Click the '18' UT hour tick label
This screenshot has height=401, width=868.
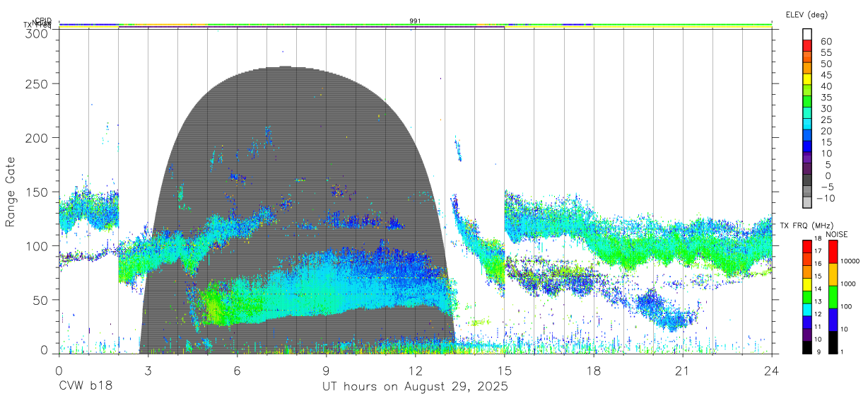tap(594, 370)
